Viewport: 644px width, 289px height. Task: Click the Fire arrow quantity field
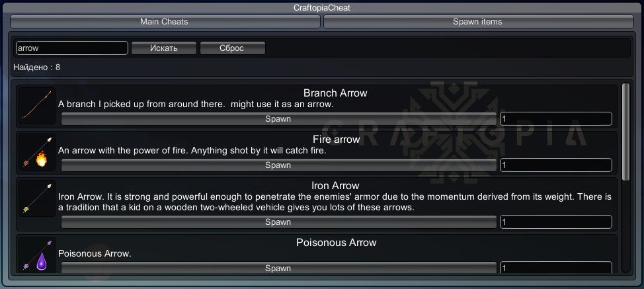[x=555, y=165]
